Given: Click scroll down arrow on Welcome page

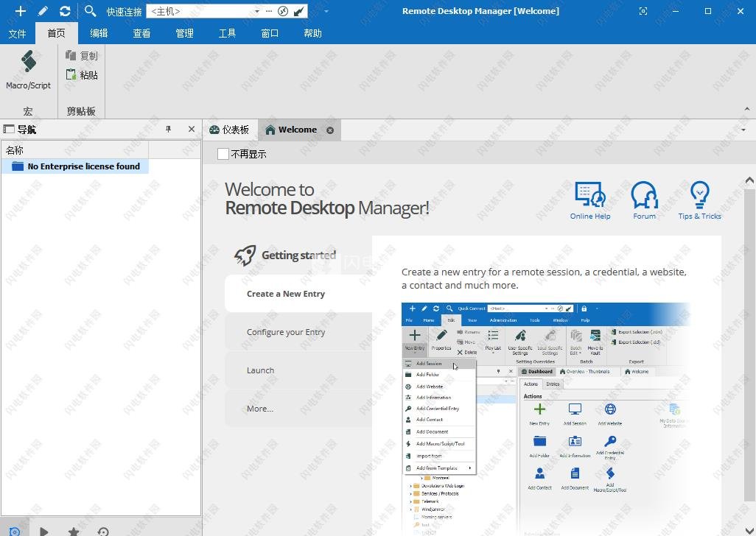Looking at the screenshot, I should coord(749,529).
